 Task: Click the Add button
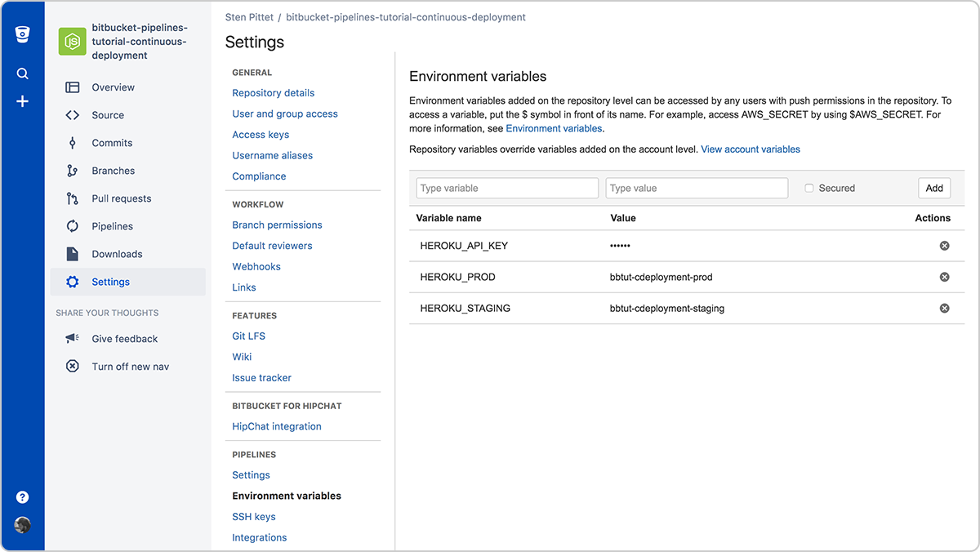pos(933,188)
